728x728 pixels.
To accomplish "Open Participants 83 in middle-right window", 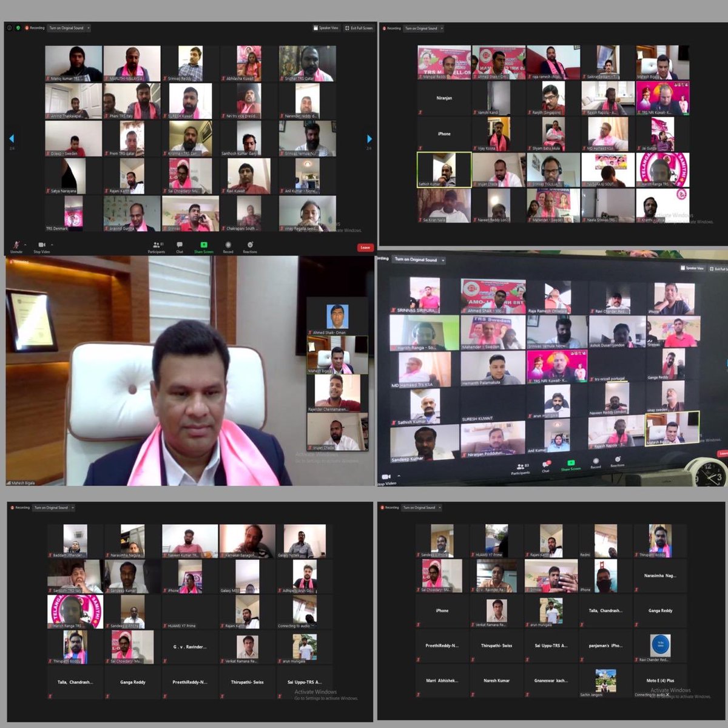I will [x=521, y=469].
